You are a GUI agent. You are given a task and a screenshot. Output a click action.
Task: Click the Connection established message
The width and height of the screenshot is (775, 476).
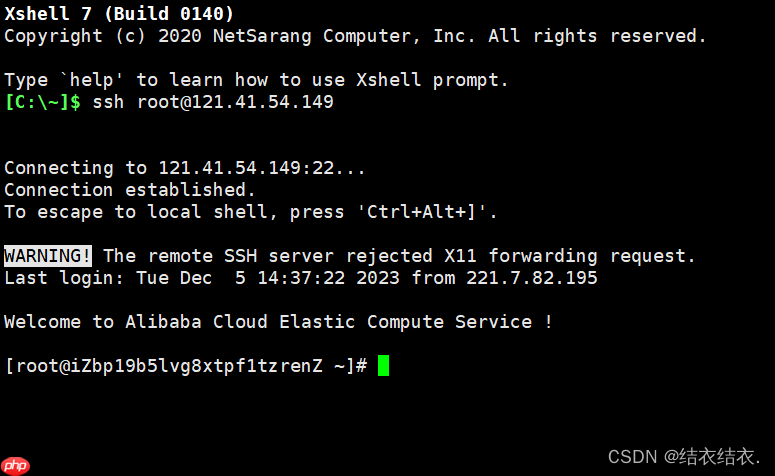[x=130, y=190]
